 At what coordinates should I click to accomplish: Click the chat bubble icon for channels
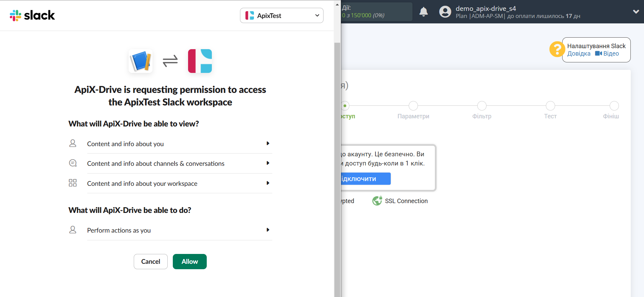click(x=73, y=163)
